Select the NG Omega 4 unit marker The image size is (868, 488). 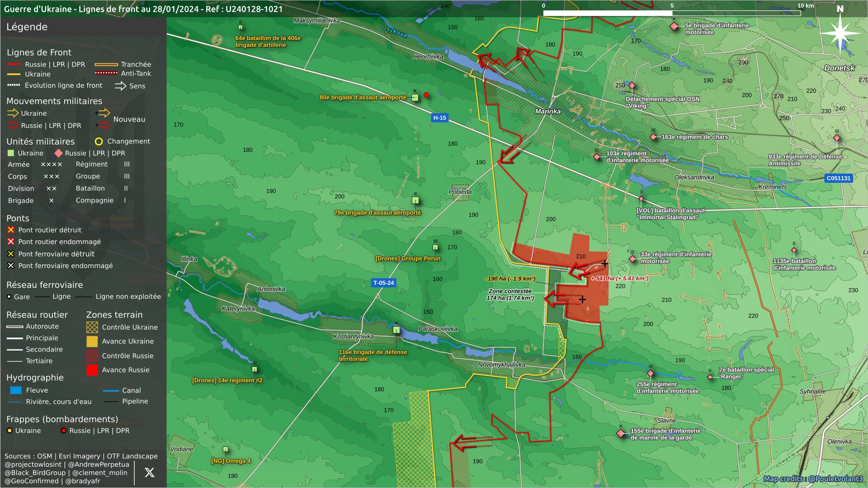(226, 449)
